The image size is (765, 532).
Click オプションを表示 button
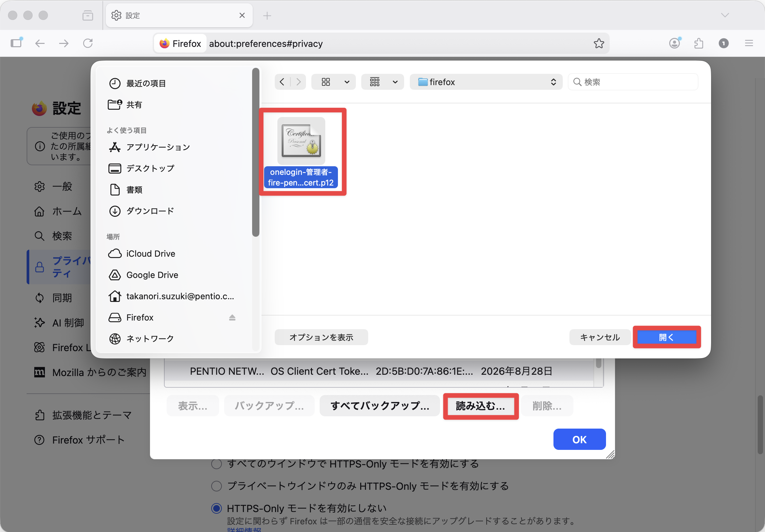[321, 337]
